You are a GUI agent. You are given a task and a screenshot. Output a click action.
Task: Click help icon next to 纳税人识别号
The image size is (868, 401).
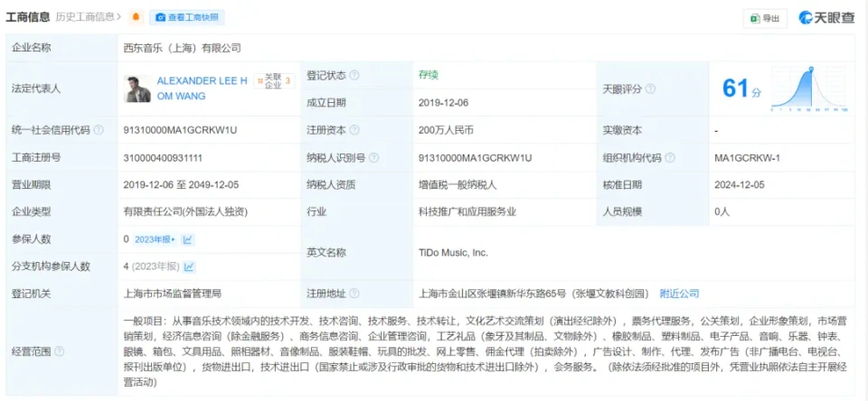pyautogui.click(x=373, y=158)
